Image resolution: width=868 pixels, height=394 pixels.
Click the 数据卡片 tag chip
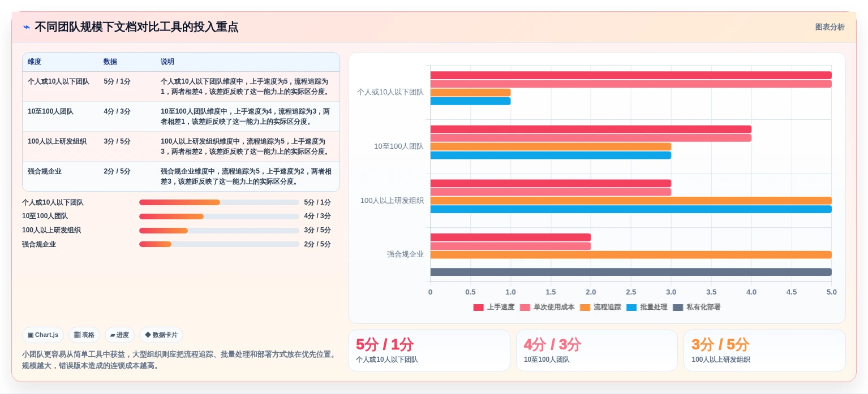(161, 335)
